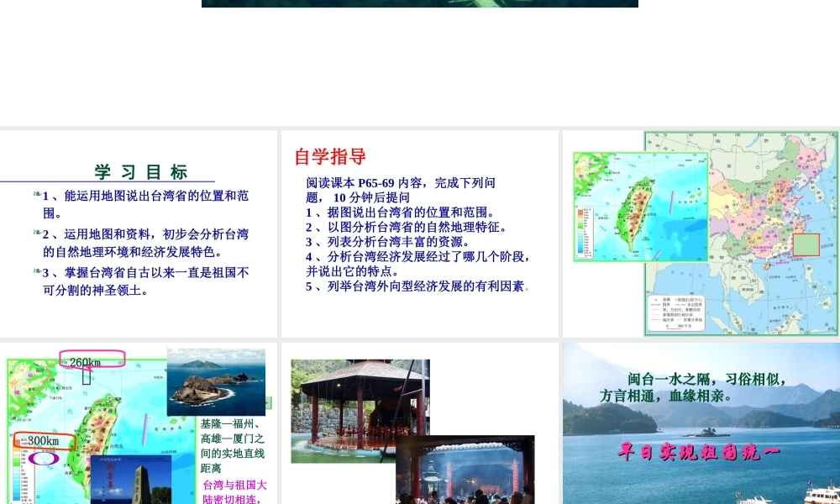The height and width of the screenshot is (504, 840).
Task: Open the 闽台一水之隔 lake slide thumbnail
Action: pos(701,423)
